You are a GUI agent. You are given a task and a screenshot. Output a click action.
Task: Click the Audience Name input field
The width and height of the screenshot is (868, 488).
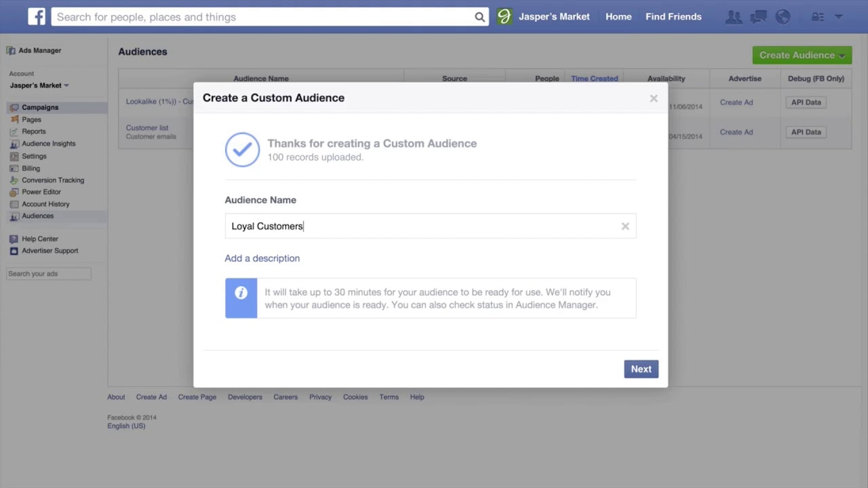point(431,226)
